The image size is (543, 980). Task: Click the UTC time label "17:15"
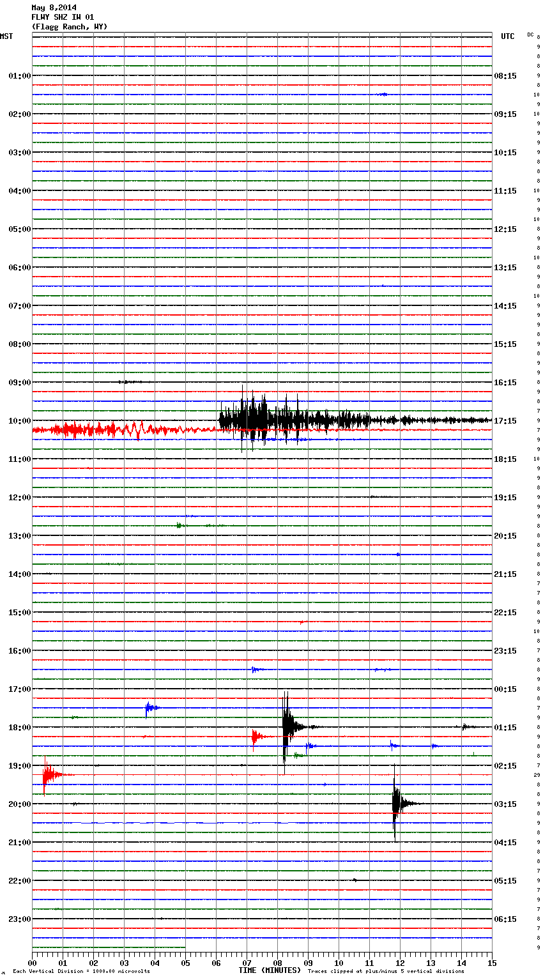point(505,420)
